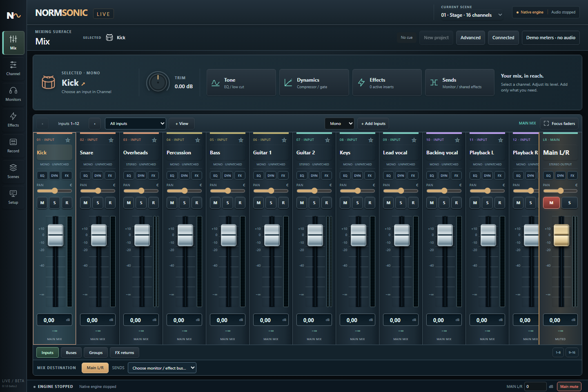Viewport: 588px width, 392px height.
Task: Open Scenes layers icon in sidebar
Action: [13, 167]
